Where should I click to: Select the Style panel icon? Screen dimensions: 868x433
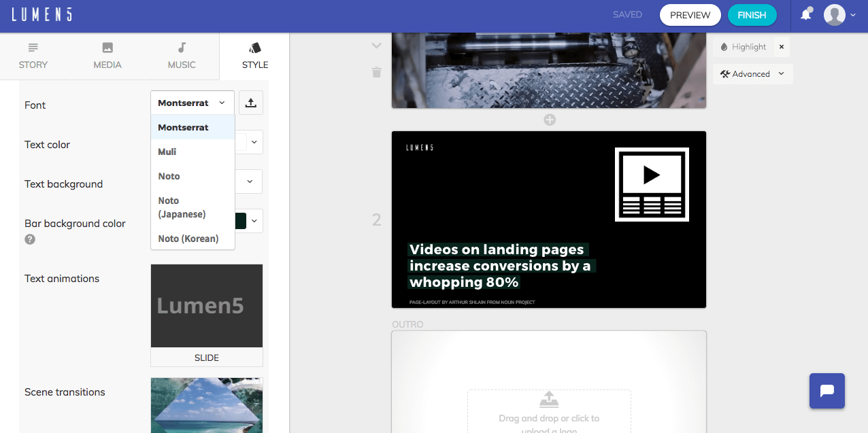254,56
